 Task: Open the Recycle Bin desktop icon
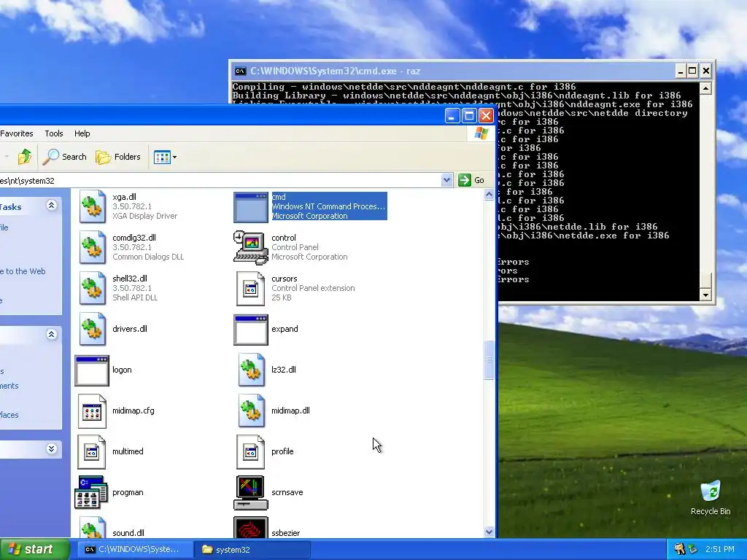click(711, 497)
